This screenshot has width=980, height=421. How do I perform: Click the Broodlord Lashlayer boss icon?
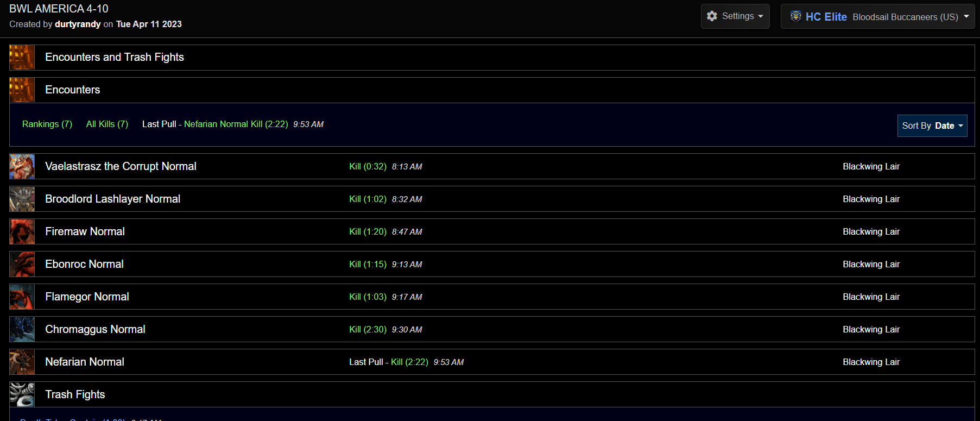tap(22, 199)
